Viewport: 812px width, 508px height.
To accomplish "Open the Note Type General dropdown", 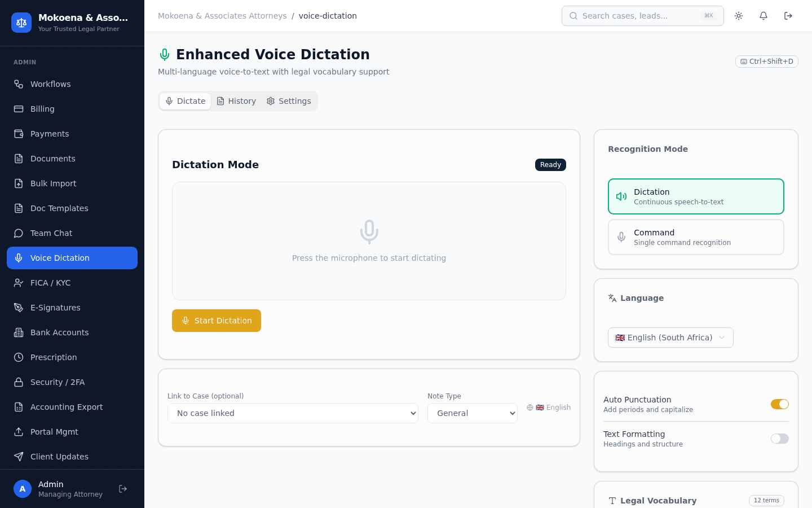I will pos(473,413).
